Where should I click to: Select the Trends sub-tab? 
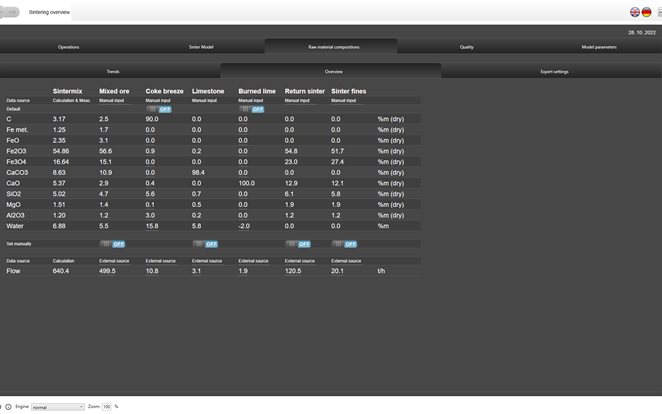pyautogui.click(x=113, y=72)
